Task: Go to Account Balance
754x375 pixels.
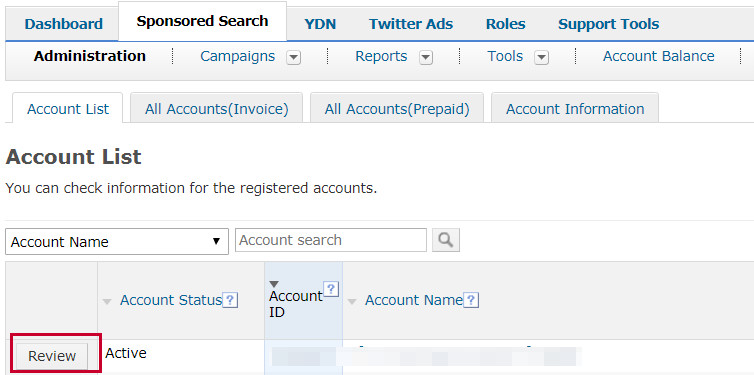Action: coord(659,56)
